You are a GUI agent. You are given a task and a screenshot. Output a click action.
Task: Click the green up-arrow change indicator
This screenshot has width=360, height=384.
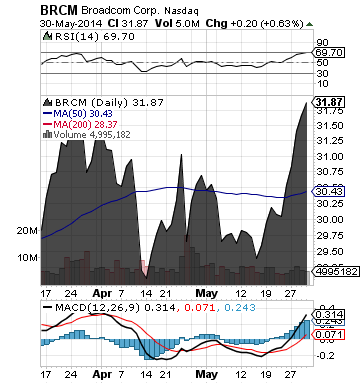tap(309, 24)
